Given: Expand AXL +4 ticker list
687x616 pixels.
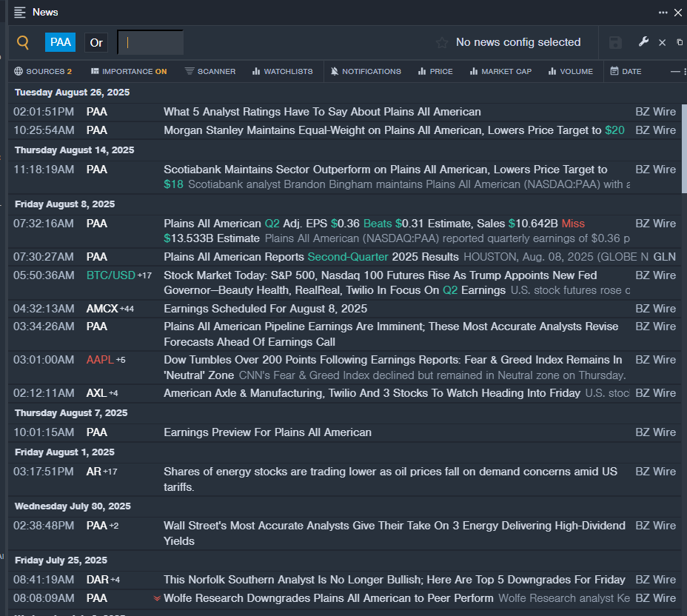Looking at the screenshot, I should [x=113, y=393].
